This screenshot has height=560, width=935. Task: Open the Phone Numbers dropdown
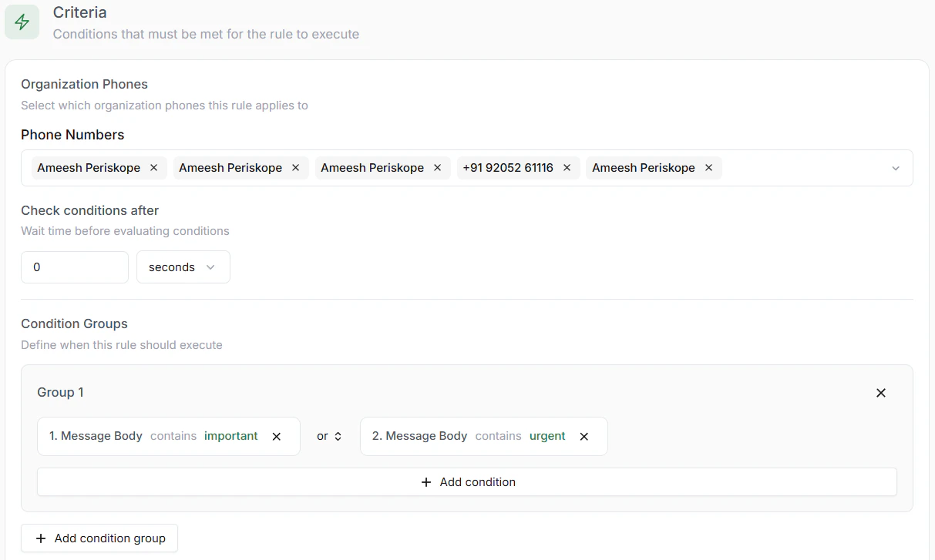(x=895, y=167)
